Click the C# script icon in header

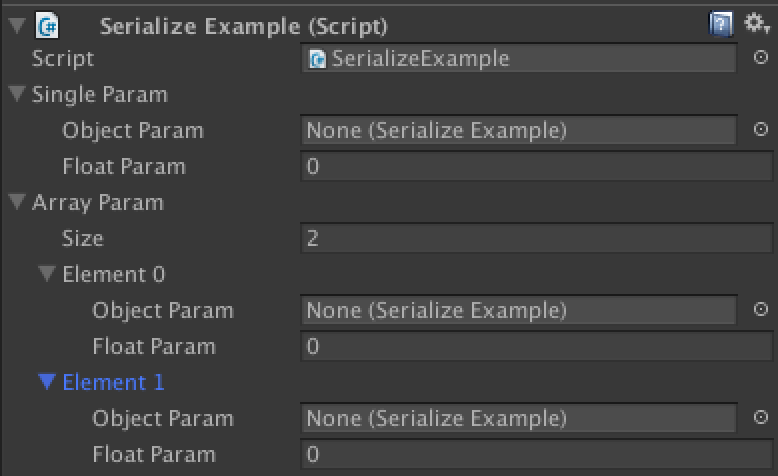pos(47,25)
